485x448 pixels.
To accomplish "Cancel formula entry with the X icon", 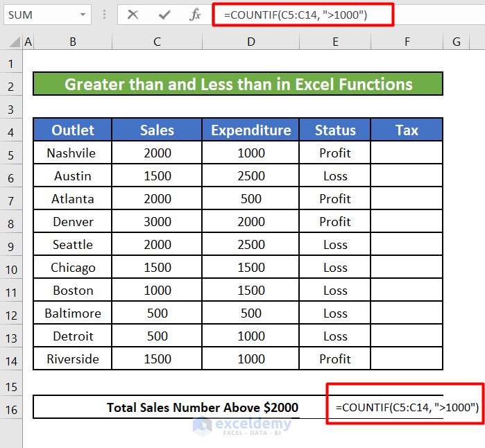I will point(133,15).
